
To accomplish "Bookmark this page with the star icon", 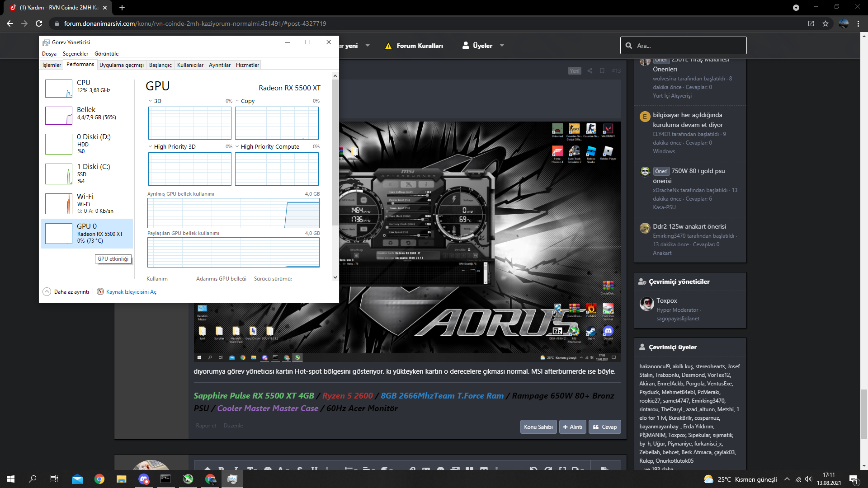I will pyautogui.click(x=826, y=23).
